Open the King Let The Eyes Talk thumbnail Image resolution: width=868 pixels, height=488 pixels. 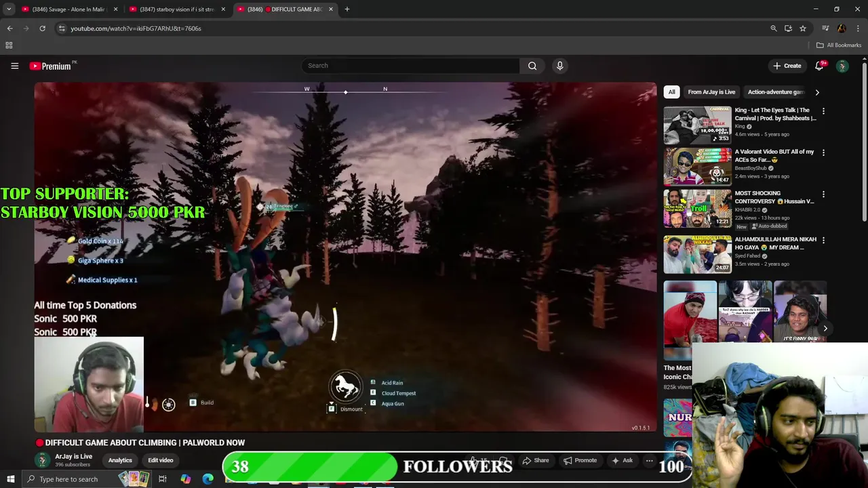point(697,125)
